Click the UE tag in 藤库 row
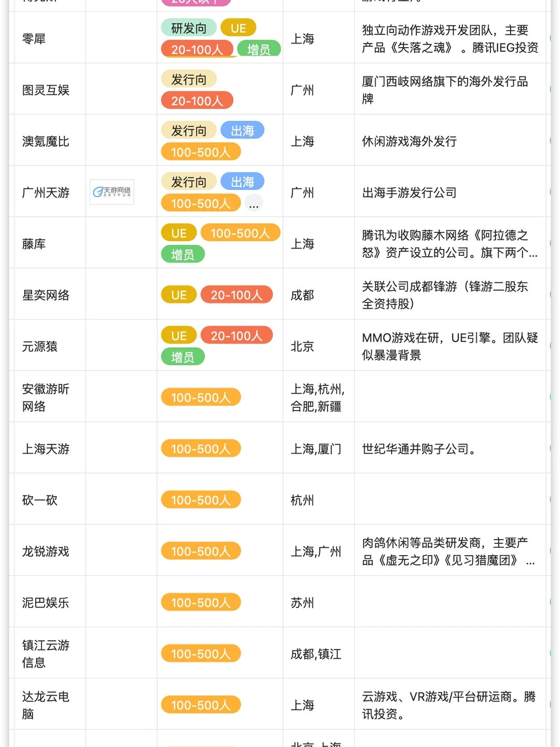560x747 pixels. click(179, 233)
